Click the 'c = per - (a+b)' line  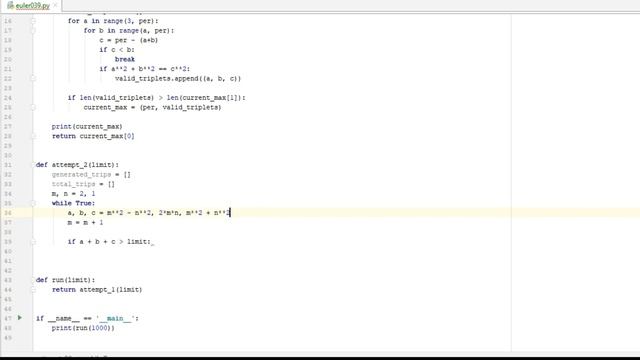129,40
